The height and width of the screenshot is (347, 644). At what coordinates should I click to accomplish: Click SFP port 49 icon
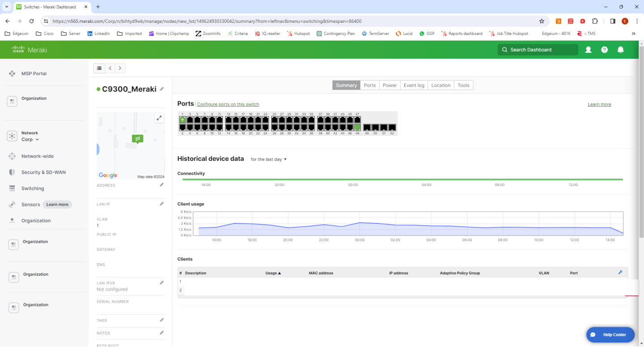367,127
